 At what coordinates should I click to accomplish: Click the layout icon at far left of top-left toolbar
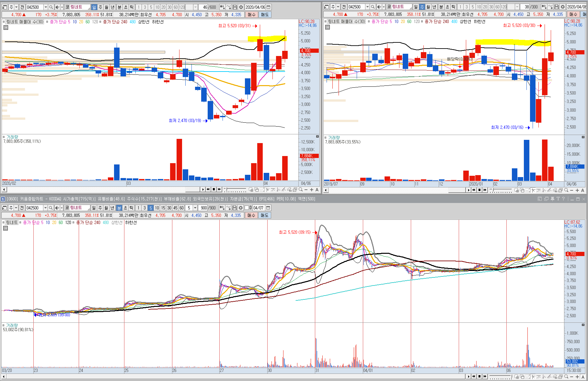[5, 7]
